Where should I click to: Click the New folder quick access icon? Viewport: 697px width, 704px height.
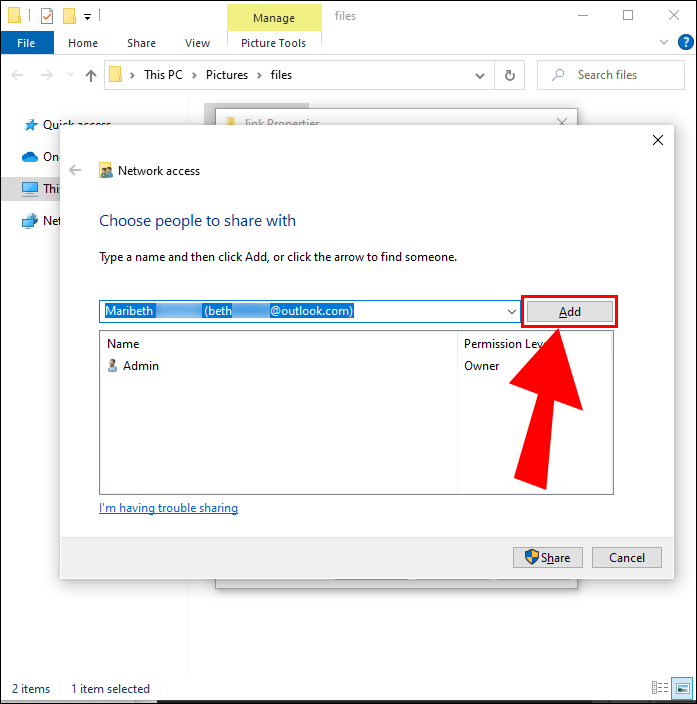[69, 16]
